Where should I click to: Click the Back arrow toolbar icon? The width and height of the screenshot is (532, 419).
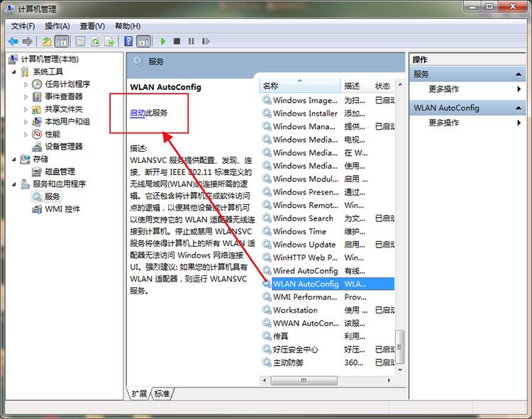(13, 41)
